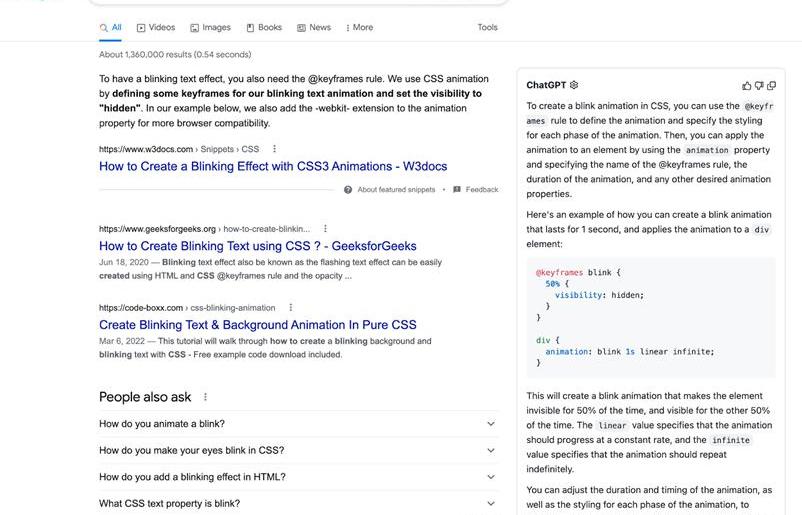Switch to the Images tab
Viewport: 802px width, 515px height.
211,28
